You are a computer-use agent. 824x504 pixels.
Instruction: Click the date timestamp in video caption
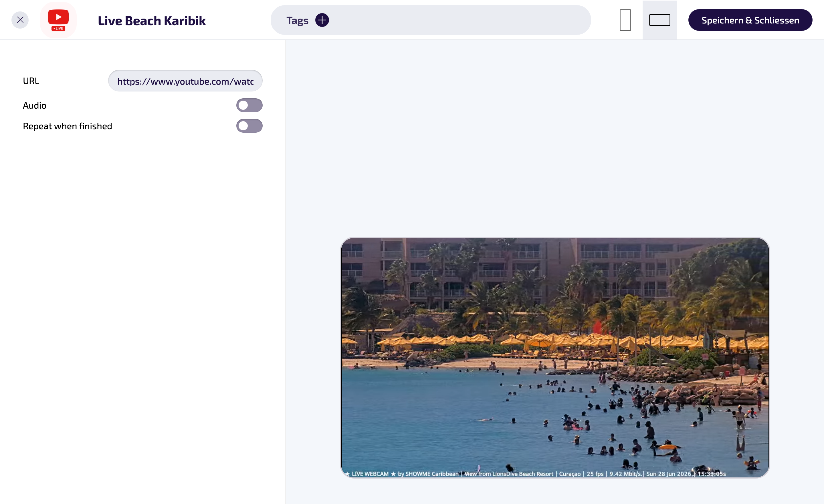coord(668,474)
